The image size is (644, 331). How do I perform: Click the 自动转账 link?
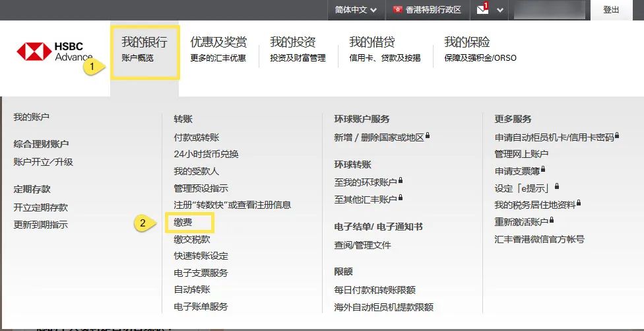[x=192, y=289]
